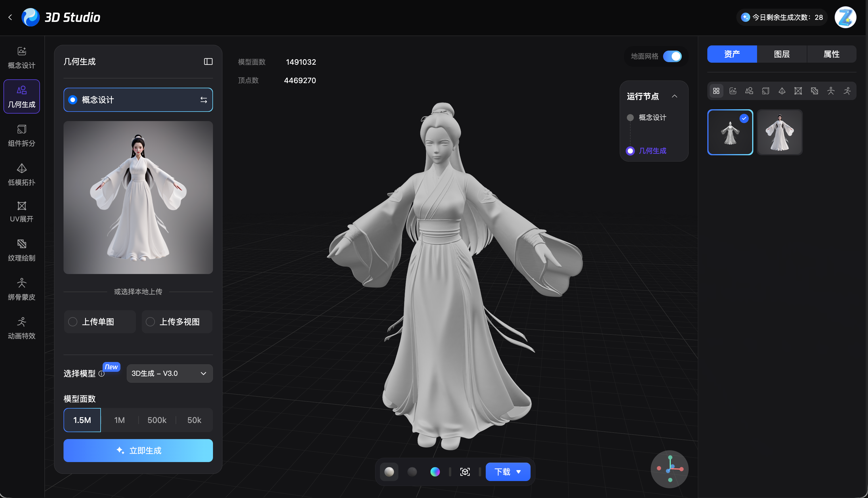Switch to the 图层 tab

[781, 54]
